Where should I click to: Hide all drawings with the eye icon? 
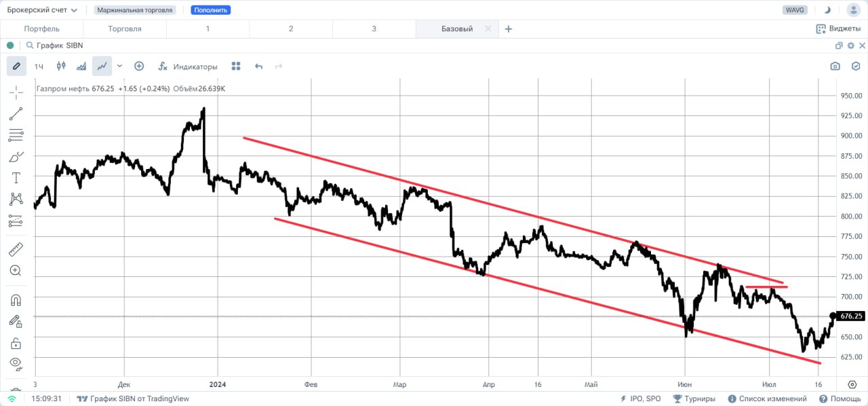[16, 363]
